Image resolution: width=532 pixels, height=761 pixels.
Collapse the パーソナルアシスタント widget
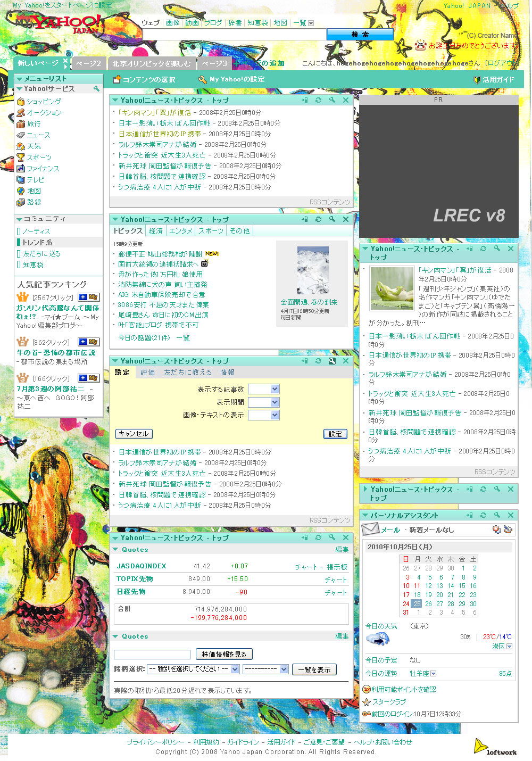tap(365, 515)
